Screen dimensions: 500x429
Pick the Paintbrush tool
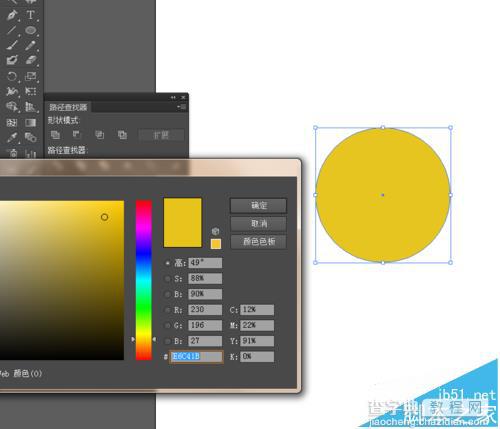[x=12, y=45]
